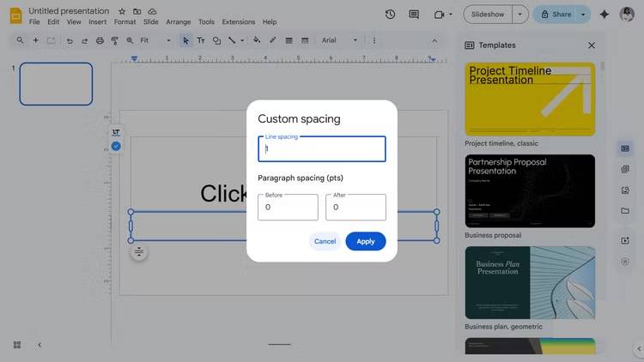Choose the select cursor tool
The height and width of the screenshot is (362, 644).
pos(185,40)
